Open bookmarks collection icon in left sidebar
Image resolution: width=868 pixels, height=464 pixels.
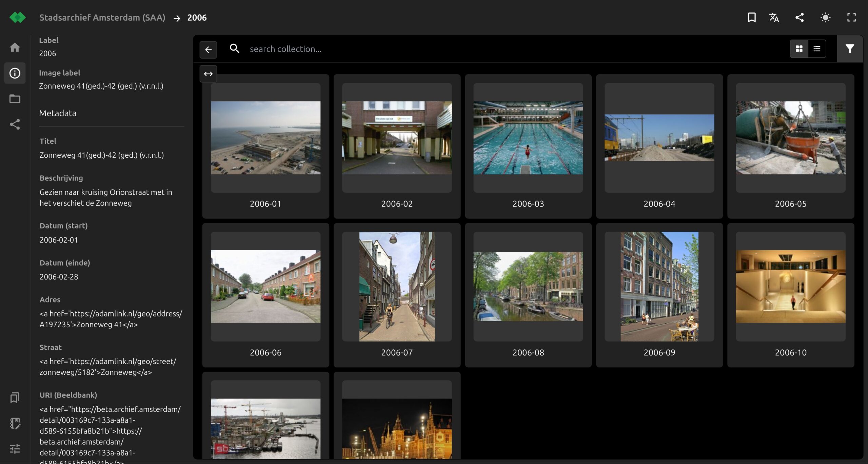pos(15,398)
